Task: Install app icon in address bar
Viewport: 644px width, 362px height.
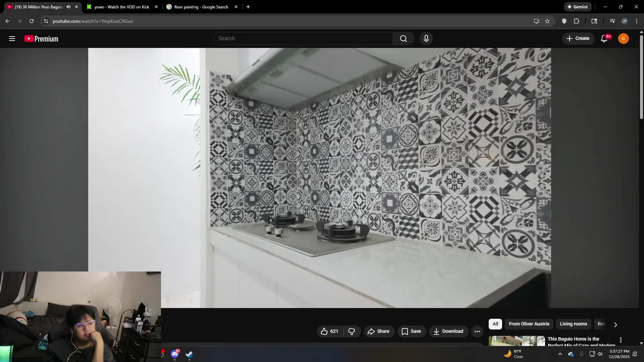Action: pos(536,21)
